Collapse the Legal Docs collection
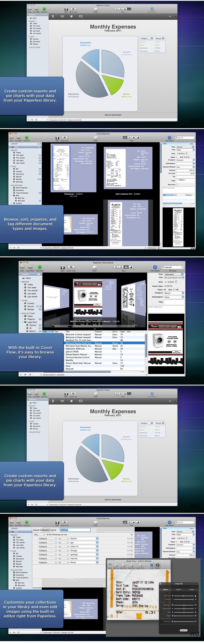 coord(23,322)
